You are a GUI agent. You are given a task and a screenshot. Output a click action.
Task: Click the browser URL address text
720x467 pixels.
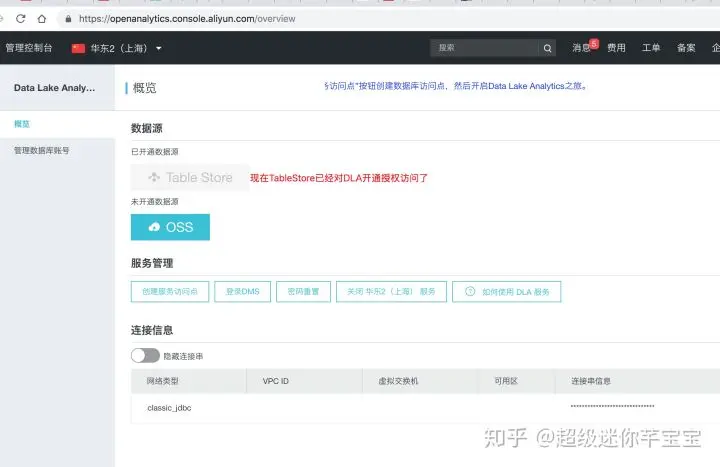(x=187, y=19)
